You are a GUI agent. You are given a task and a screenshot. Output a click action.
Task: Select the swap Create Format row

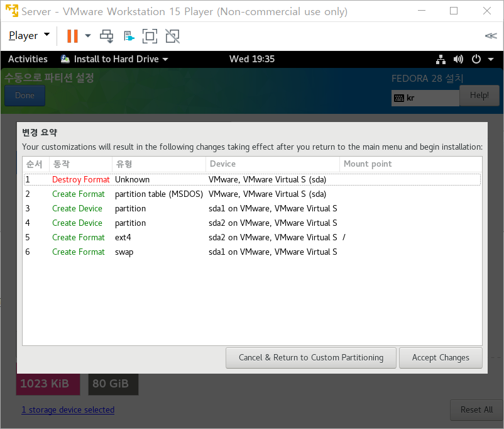coord(253,252)
